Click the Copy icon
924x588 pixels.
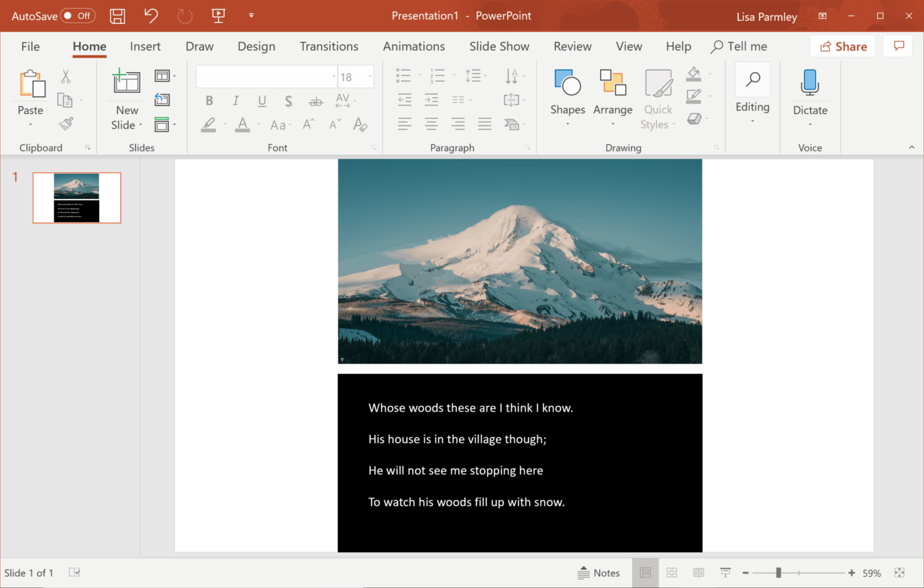65,100
